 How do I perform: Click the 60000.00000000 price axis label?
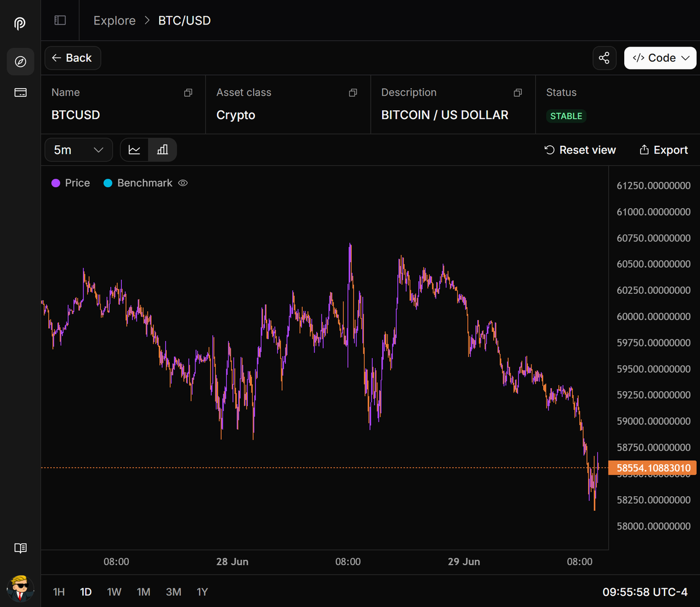653,317
